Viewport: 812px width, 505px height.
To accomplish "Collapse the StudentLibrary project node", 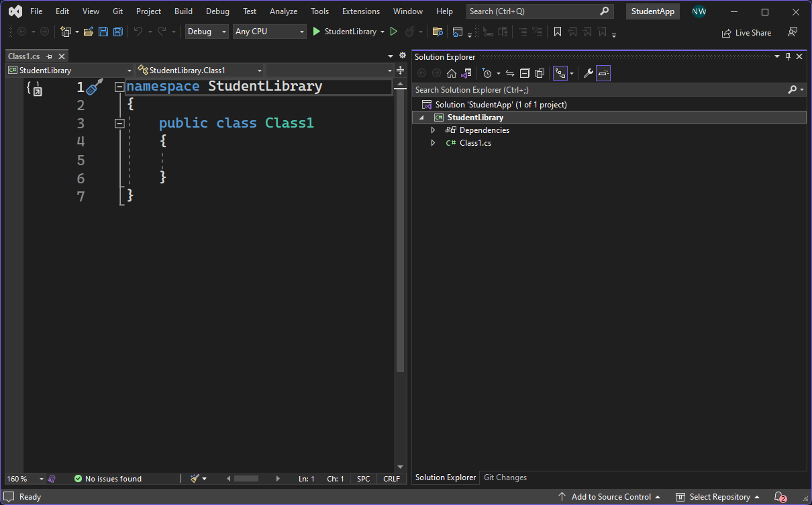I will (421, 118).
